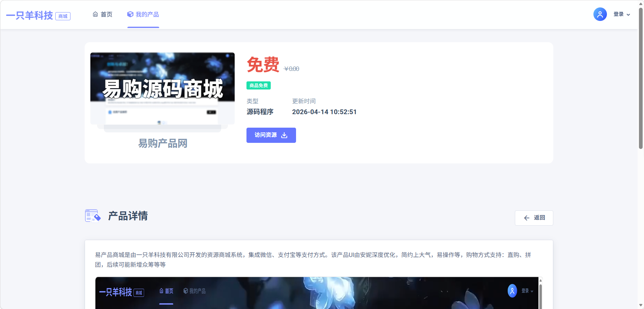Click avatar icon inside embedded preview image
This screenshot has height=309, width=644.
(512, 291)
